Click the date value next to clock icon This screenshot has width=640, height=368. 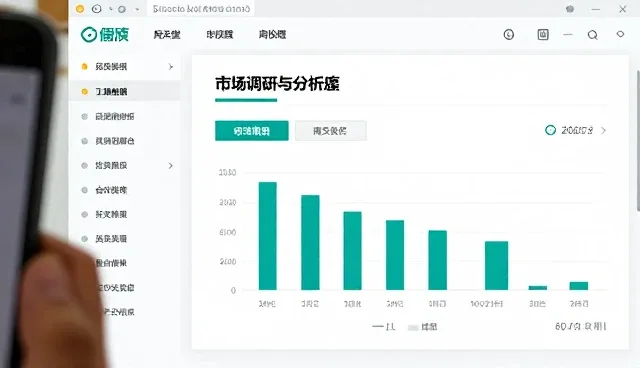coord(577,130)
